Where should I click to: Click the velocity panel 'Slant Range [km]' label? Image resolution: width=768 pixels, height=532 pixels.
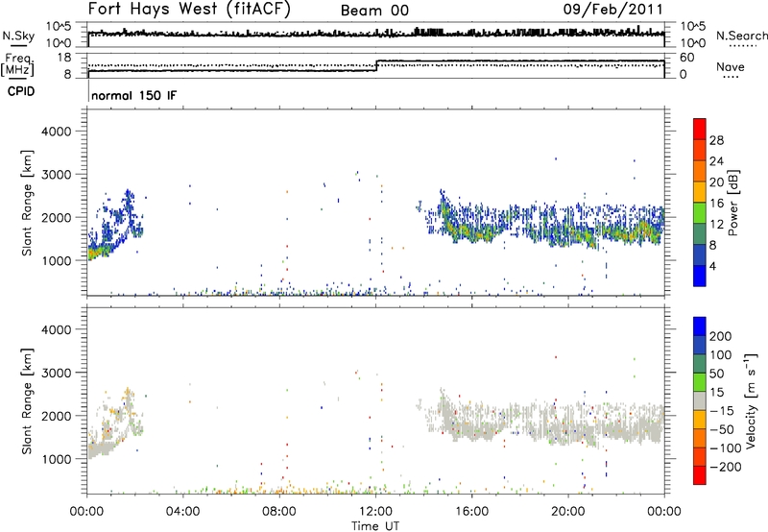point(27,401)
